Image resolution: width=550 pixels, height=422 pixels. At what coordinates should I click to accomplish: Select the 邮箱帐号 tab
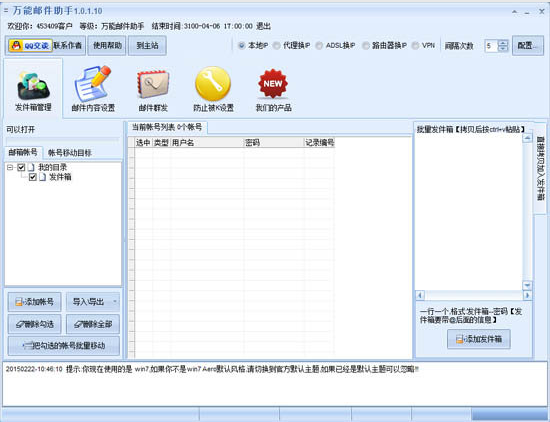[x=23, y=152]
